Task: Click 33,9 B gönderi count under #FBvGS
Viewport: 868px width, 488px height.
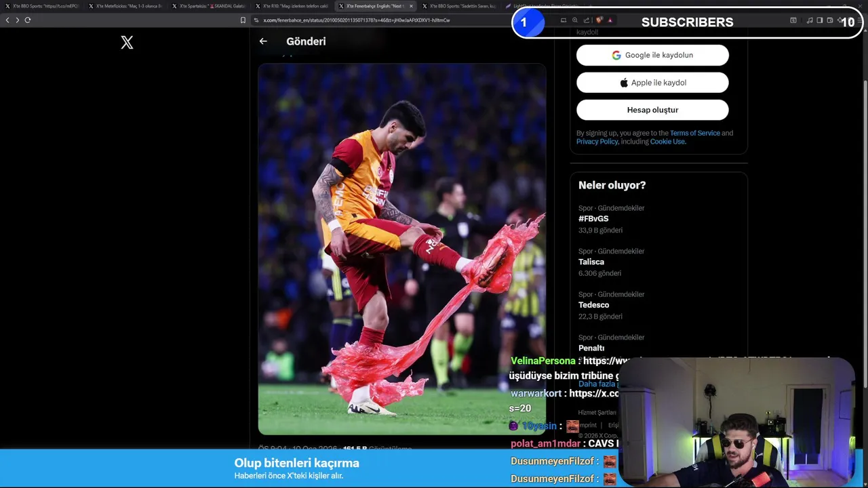Action: point(600,230)
